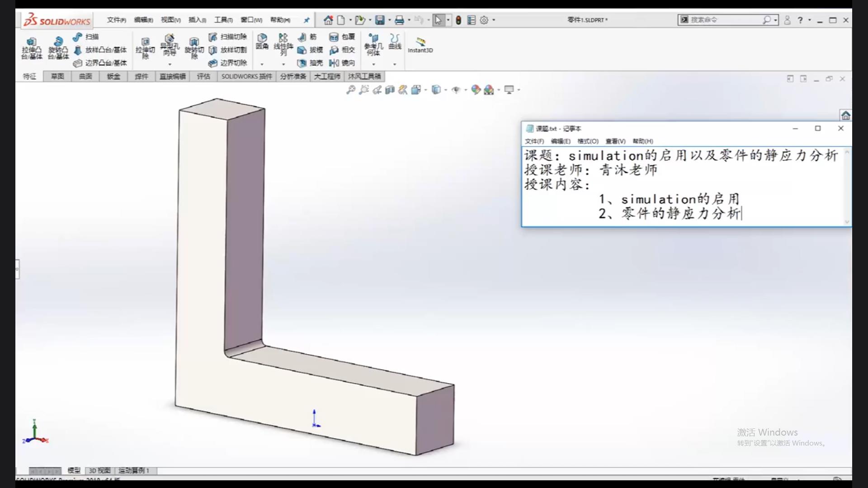Select the Mirror (镜向) feature

click(x=342, y=63)
